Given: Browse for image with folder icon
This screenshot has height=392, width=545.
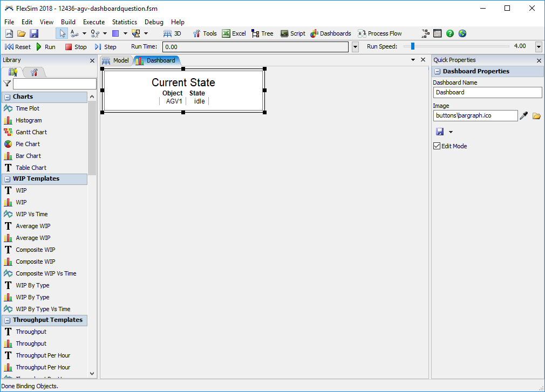Looking at the screenshot, I should 536,115.
